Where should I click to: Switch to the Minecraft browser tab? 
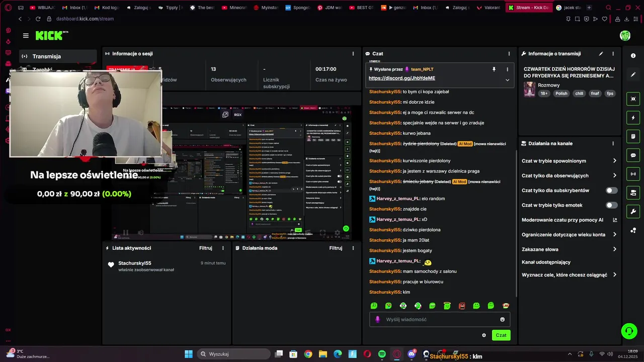click(234, 8)
